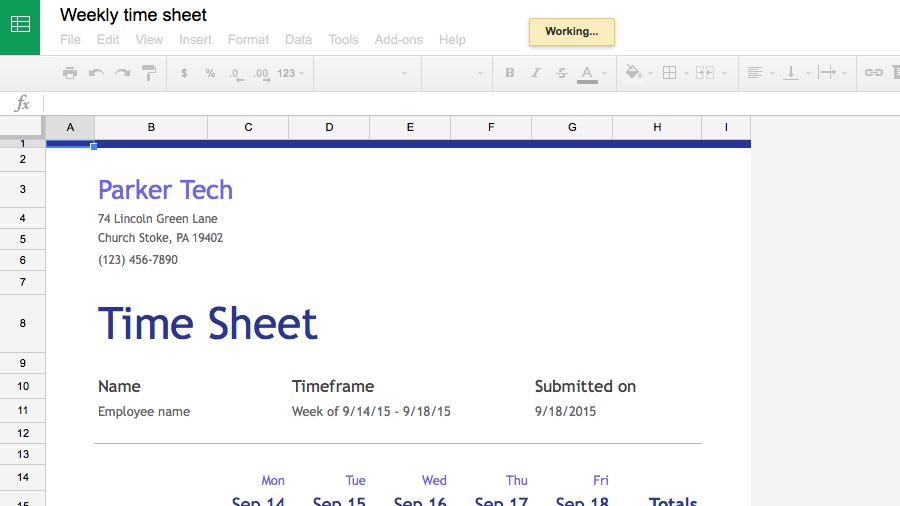This screenshot has width=900, height=506.
Task: Select column B header
Action: point(151,127)
